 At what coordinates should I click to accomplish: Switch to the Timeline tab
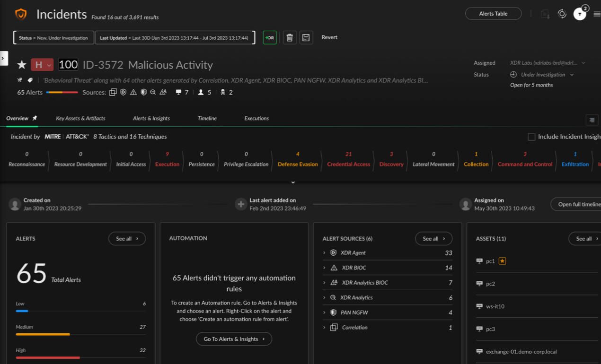pos(207,118)
